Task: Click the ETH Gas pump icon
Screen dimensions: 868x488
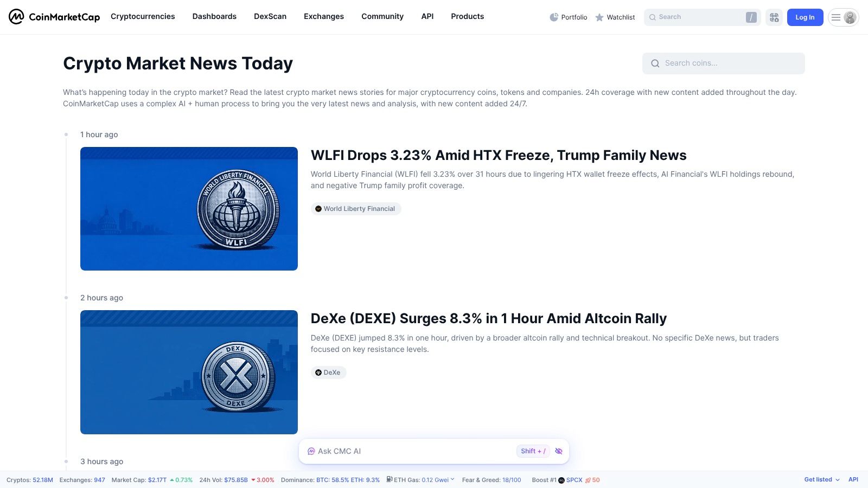Action: coord(390,479)
